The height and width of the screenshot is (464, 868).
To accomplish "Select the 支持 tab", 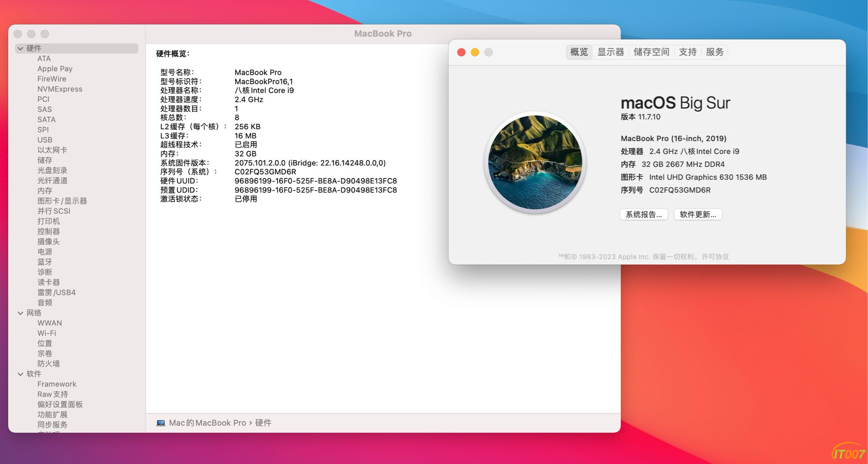I will coord(688,52).
